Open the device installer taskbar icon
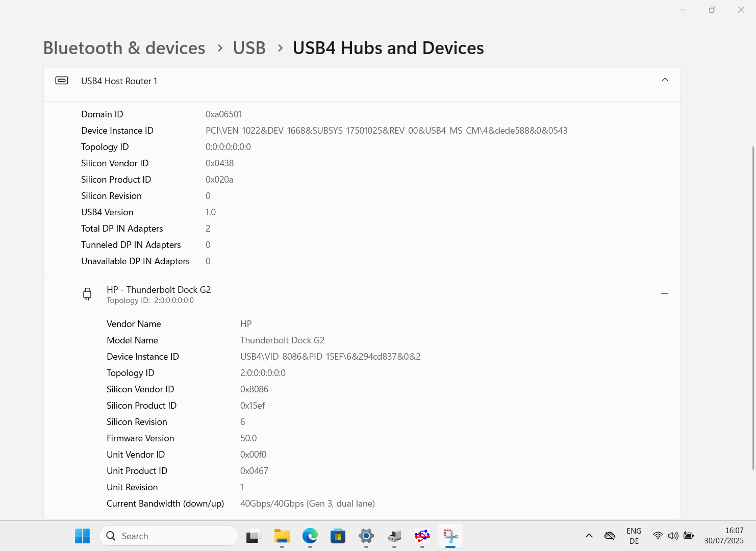 pos(394,536)
